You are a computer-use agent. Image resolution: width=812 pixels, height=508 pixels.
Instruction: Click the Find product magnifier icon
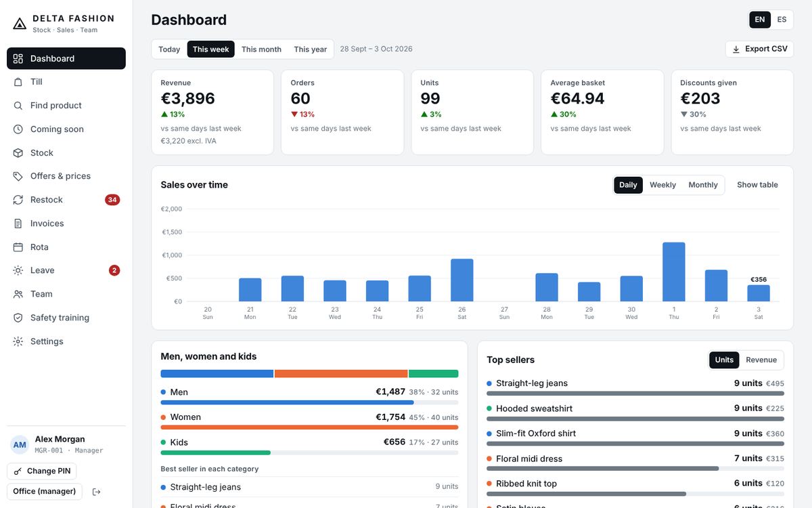click(18, 106)
